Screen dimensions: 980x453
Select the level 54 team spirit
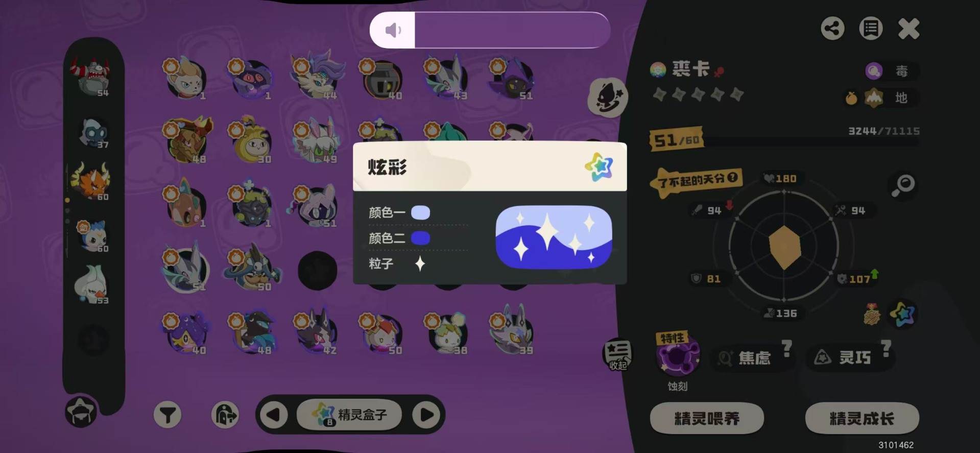point(93,77)
